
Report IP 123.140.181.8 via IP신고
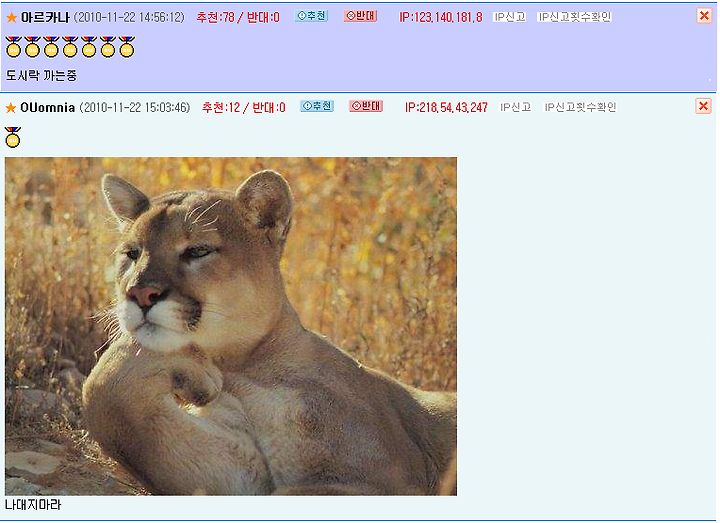click(509, 17)
